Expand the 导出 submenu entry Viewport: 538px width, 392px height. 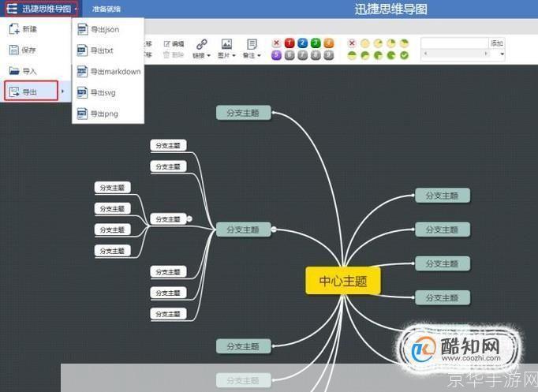click(x=32, y=91)
